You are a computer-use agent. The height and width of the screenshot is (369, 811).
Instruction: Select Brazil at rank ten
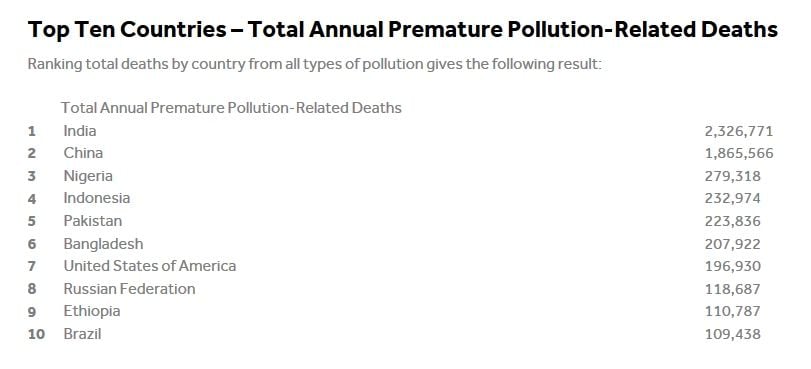[82, 334]
